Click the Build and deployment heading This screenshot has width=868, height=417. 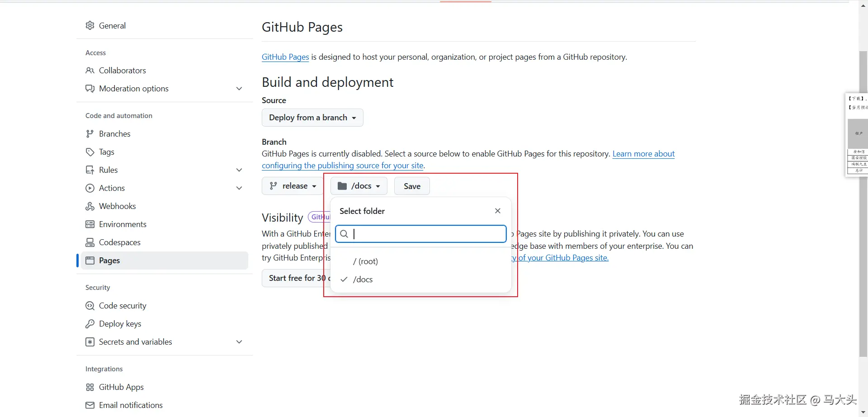327,82
